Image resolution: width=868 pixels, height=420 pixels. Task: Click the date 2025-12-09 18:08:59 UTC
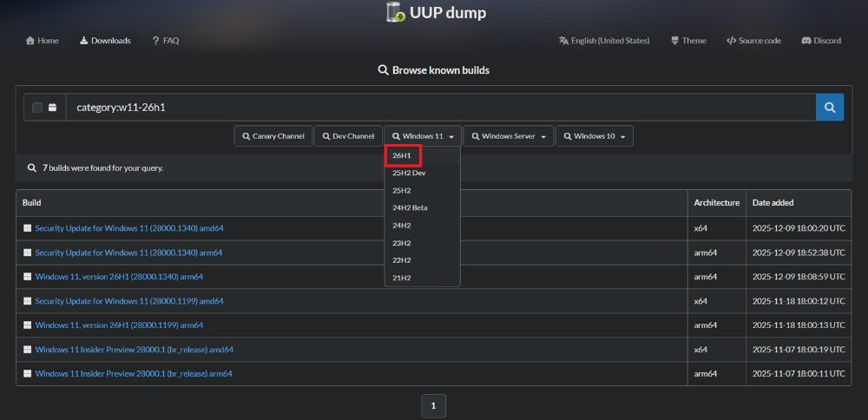(799, 277)
